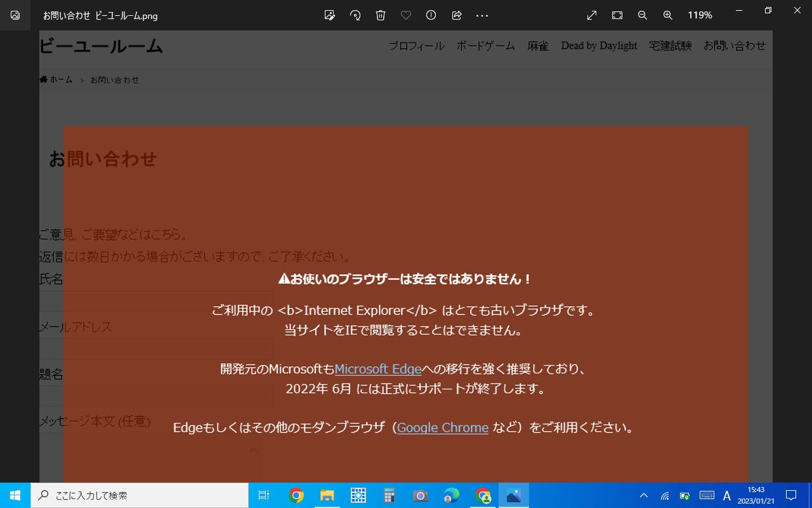
Task: Open the See more three-dot menu
Action: click(x=482, y=15)
